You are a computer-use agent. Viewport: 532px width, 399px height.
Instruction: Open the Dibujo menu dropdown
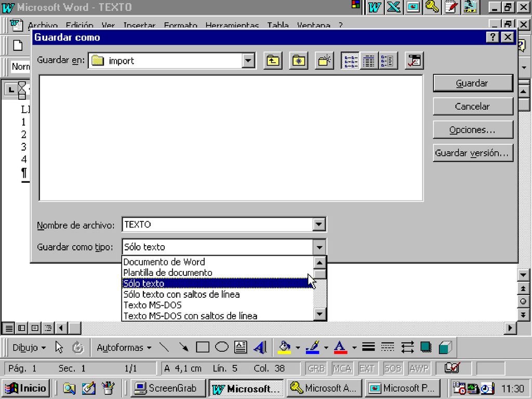point(29,348)
